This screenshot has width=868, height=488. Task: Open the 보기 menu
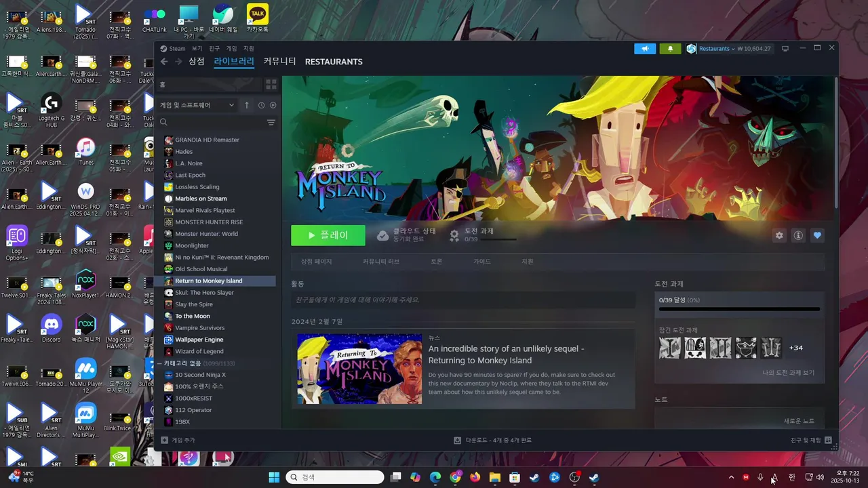(197, 49)
